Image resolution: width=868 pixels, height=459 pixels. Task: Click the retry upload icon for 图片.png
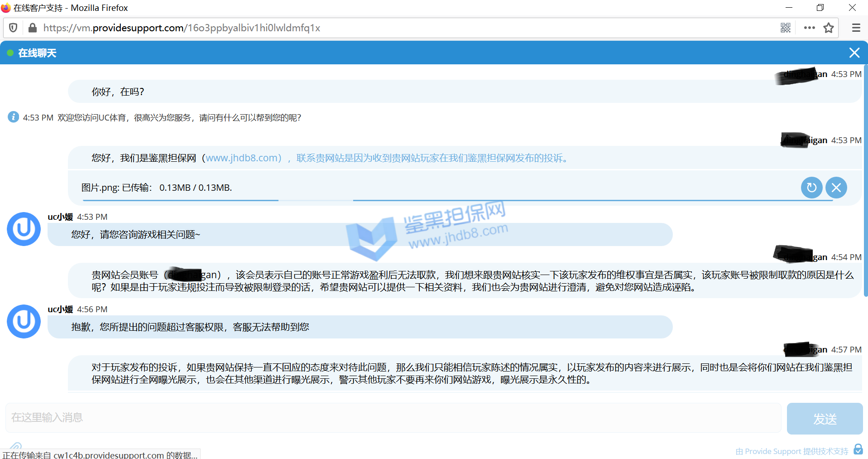coord(811,188)
